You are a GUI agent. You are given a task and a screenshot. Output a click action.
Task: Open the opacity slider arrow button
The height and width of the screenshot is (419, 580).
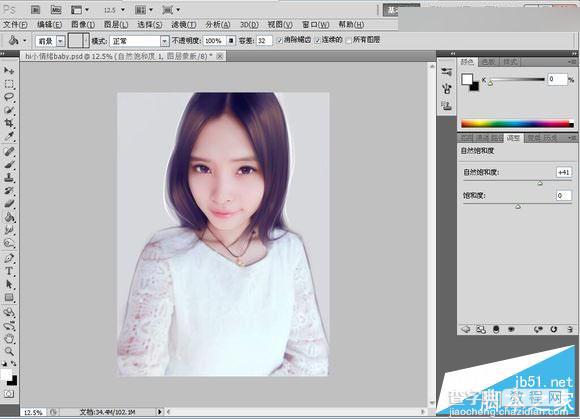[x=231, y=41]
